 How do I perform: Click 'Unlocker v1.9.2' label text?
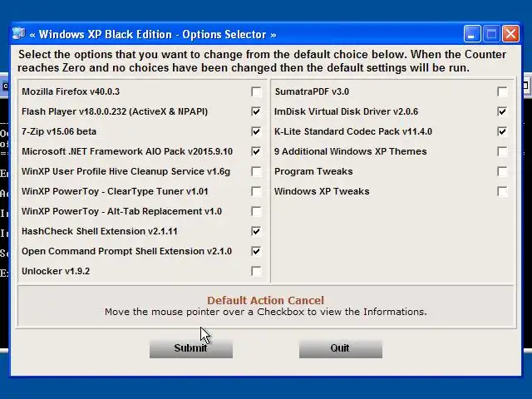56,271
